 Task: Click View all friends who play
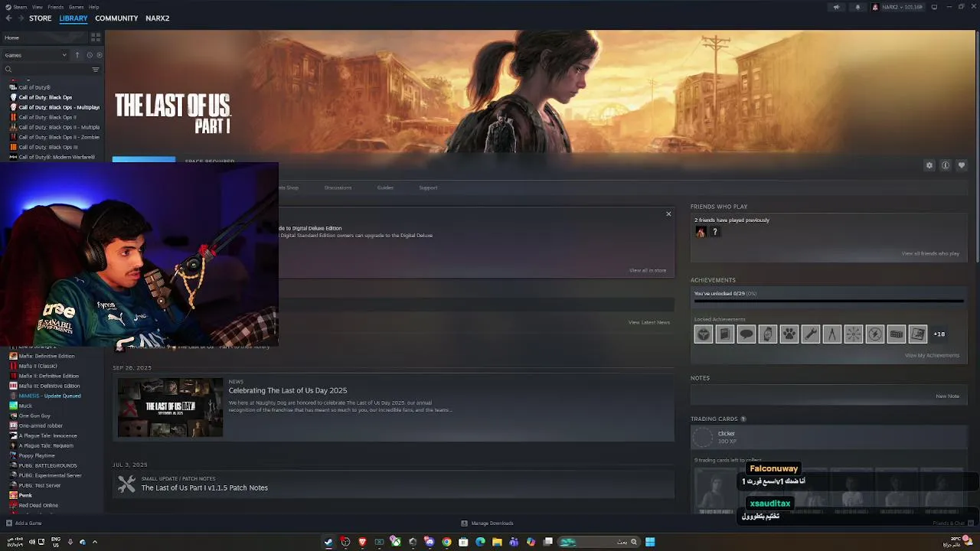pyautogui.click(x=930, y=253)
